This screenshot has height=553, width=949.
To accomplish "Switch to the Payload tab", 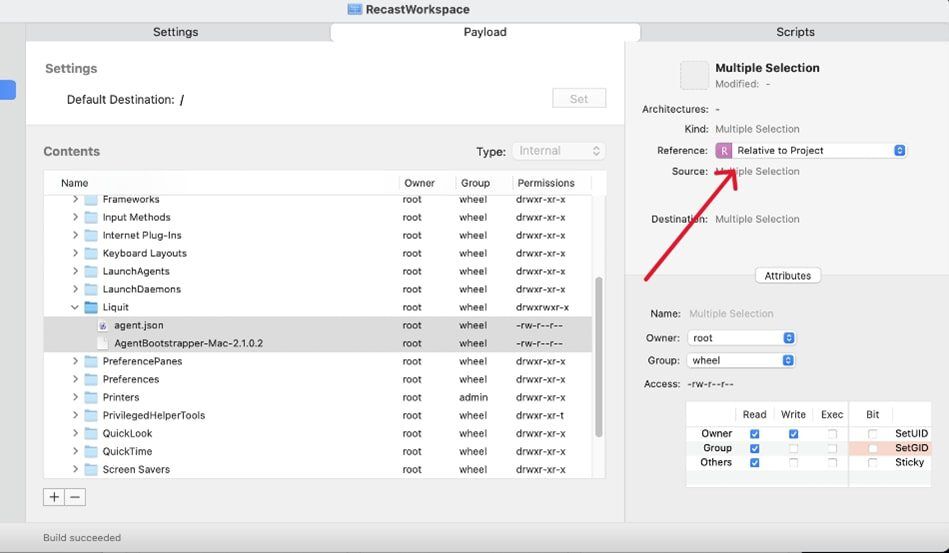I will pyautogui.click(x=485, y=32).
